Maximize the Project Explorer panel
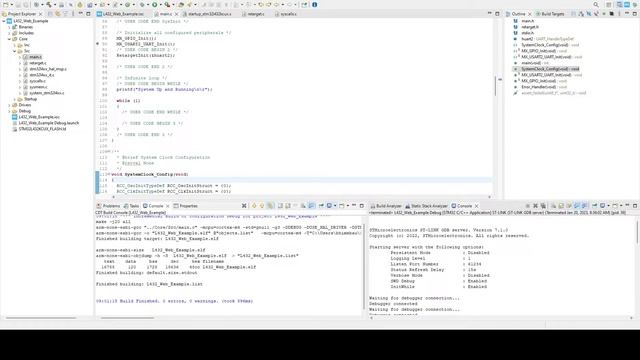This screenshot has height=360, width=640. tap(88, 13)
